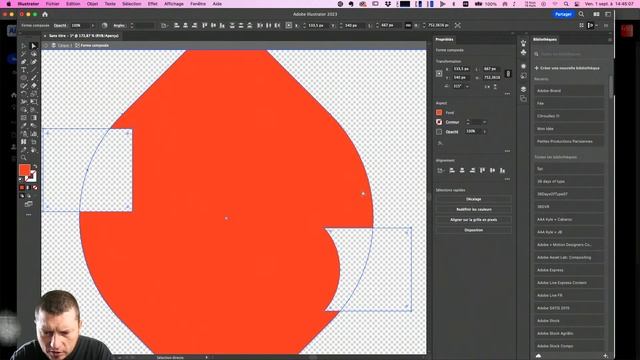Show more Alignement options (three dots)
This screenshot has width=640, height=360.
pos(507,179)
